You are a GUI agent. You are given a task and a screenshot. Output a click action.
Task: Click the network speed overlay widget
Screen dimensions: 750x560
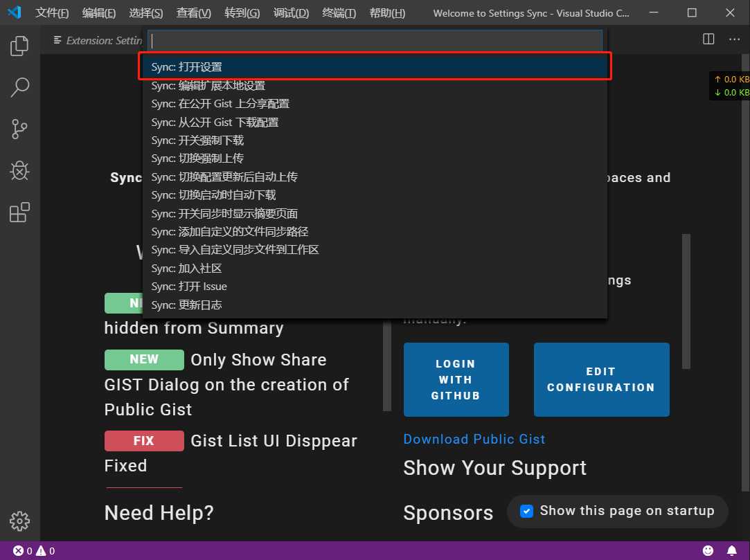point(730,86)
